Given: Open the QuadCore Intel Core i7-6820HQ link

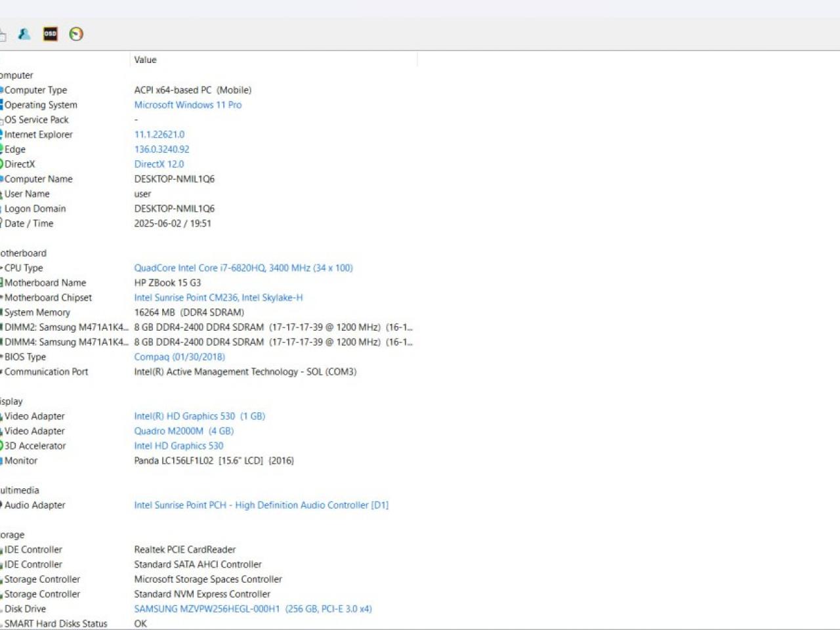Looking at the screenshot, I should (x=243, y=268).
